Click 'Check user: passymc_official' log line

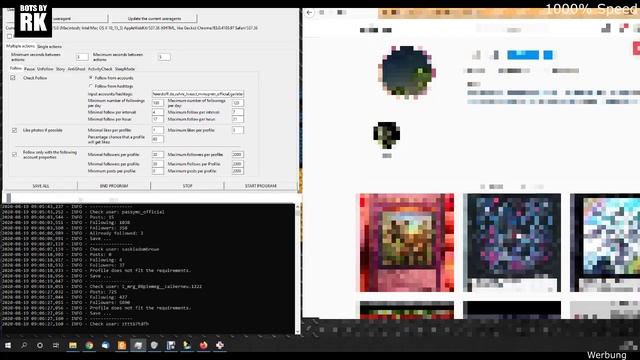(x=127, y=212)
